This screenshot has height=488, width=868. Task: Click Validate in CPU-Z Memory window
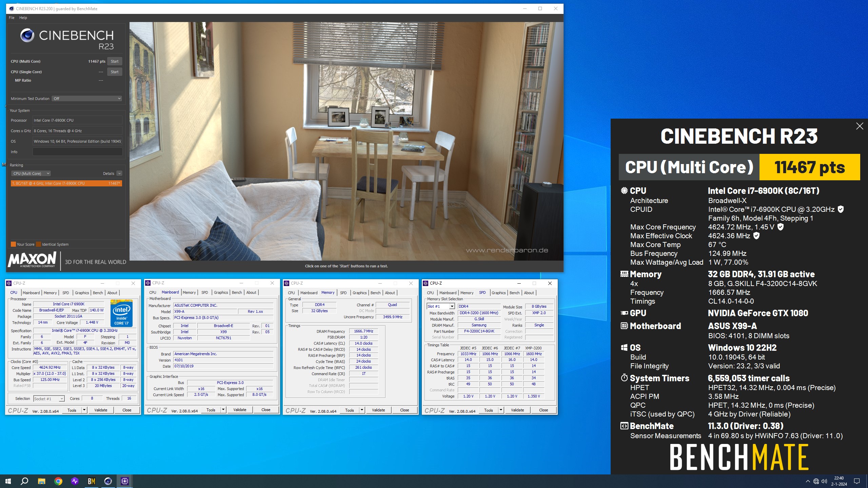point(378,410)
